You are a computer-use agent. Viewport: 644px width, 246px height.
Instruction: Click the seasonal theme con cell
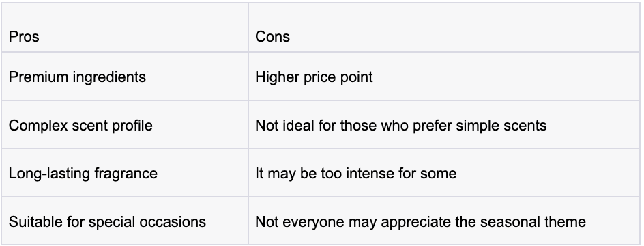444,221
